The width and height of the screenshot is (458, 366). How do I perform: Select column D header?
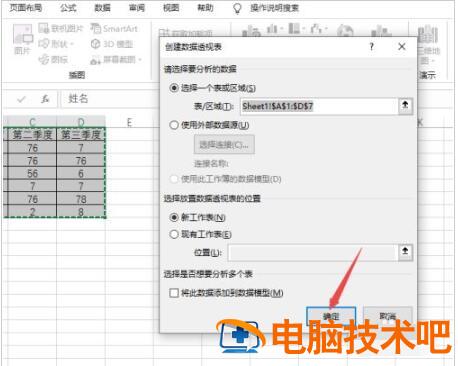[x=81, y=122]
